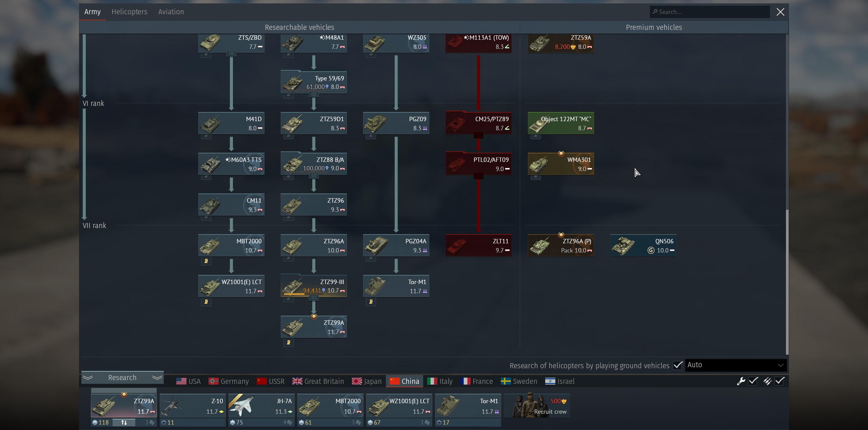
Task: Click the wrench auto-repair icon
Action: [x=741, y=381]
